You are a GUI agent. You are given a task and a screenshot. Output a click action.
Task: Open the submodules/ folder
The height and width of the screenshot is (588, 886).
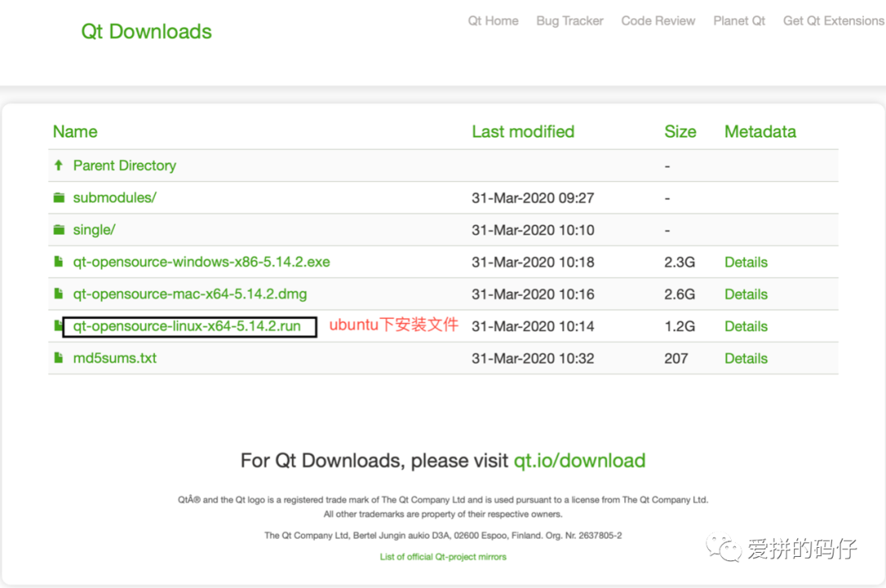point(115,198)
